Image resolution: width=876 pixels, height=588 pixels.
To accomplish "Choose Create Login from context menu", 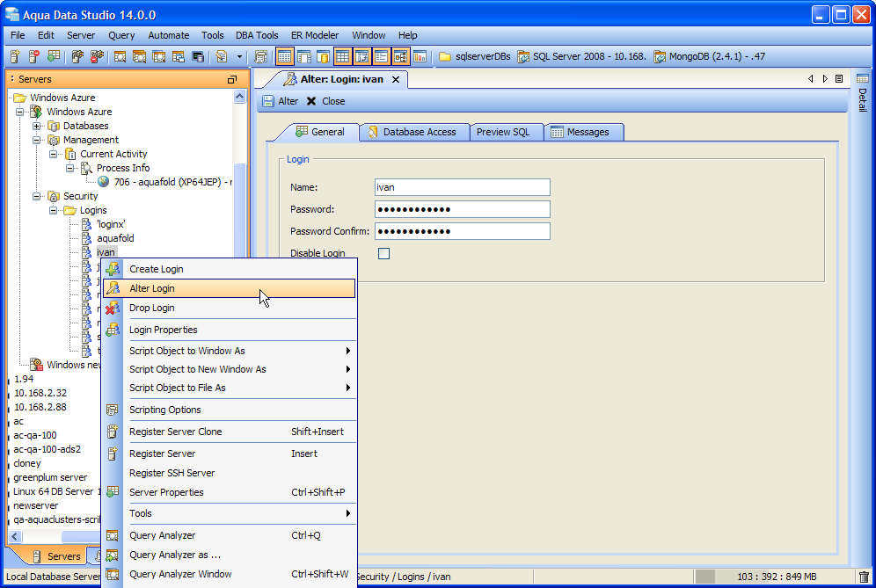I will pyautogui.click(x=229, y=269).
